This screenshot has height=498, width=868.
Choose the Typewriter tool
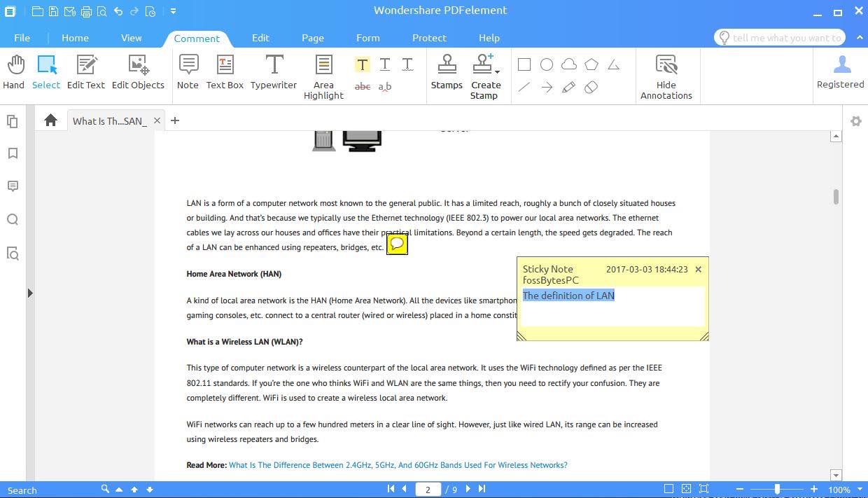(274, 73)
